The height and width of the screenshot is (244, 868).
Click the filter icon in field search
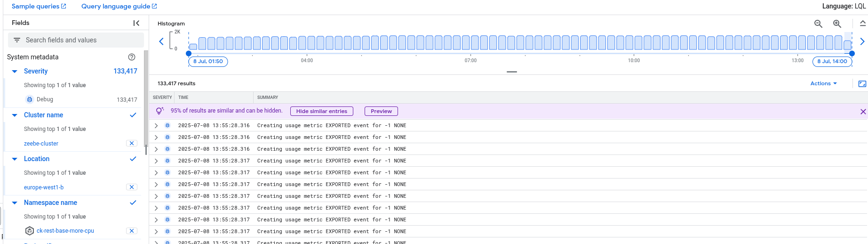[17, 40]
